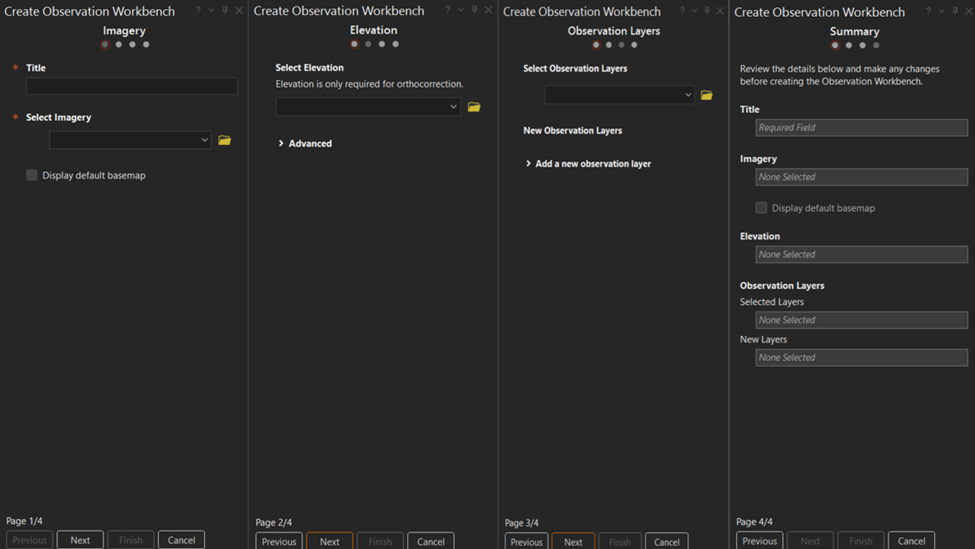Click New Layers None Selected field
Image resolution: width=975 pixels, height=549 pixels.
pyautogui.click(x=861, y=358)
